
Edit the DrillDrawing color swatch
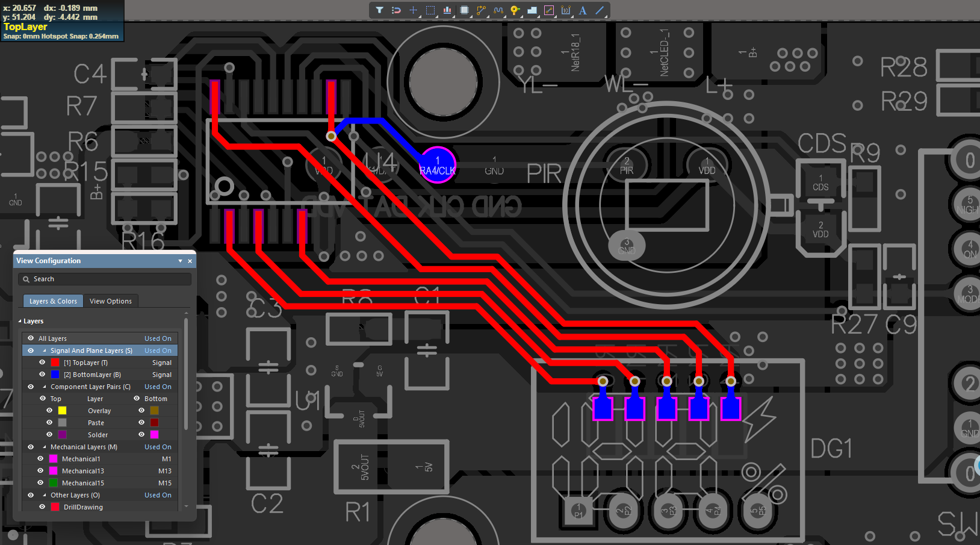55,507
